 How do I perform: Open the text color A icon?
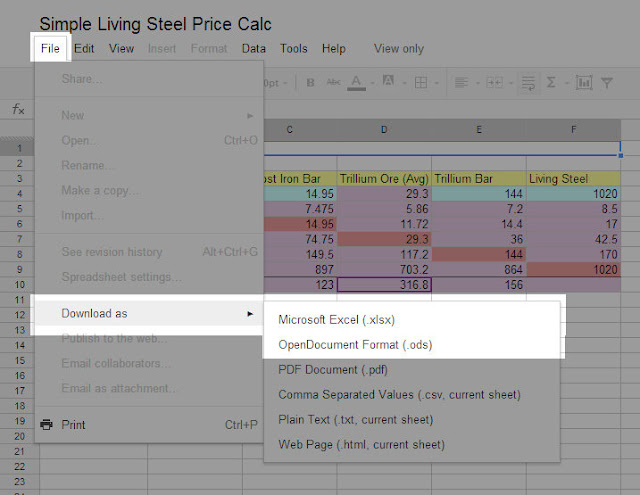356,82
